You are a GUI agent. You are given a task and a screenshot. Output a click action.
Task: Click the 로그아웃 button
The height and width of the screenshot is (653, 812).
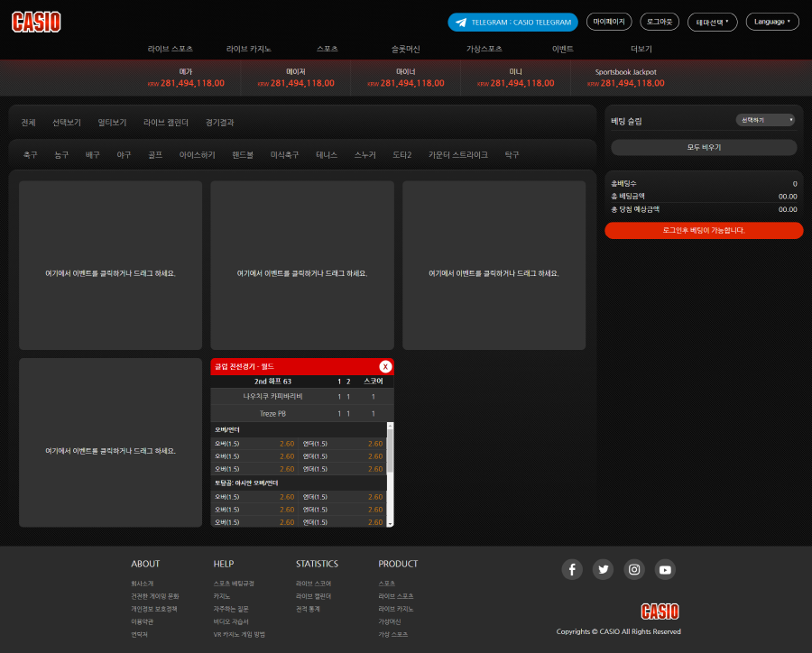coord(660,22)
